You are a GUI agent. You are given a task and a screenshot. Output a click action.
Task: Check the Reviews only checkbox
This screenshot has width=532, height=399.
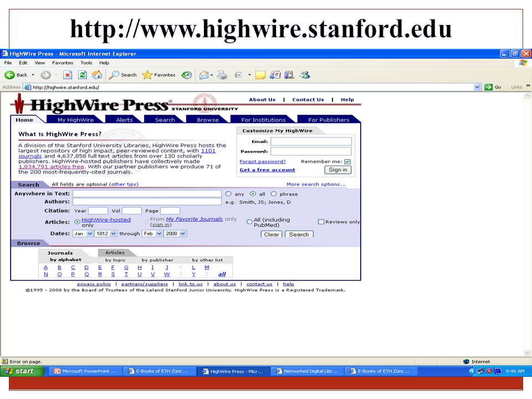321,222
